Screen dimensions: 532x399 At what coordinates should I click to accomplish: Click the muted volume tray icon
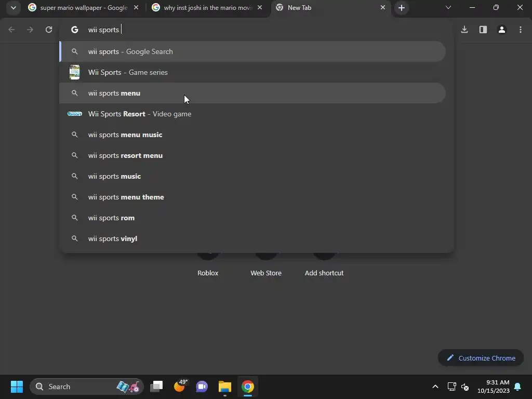click(465, 387)
